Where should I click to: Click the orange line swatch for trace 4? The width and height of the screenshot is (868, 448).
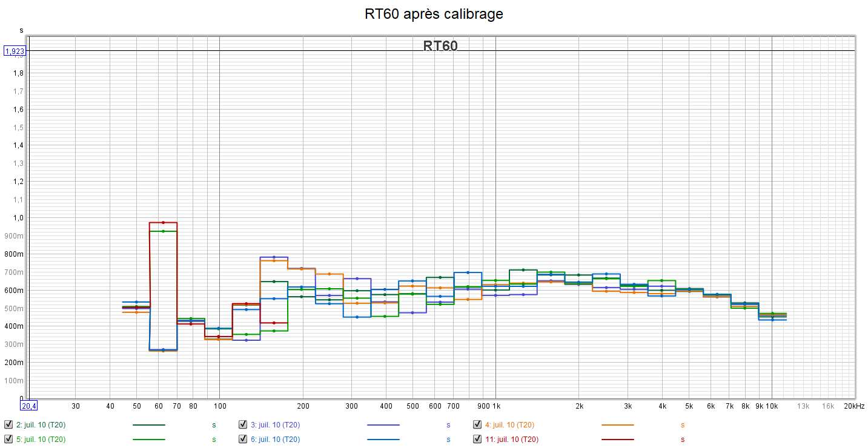click(x=617, y=425)
